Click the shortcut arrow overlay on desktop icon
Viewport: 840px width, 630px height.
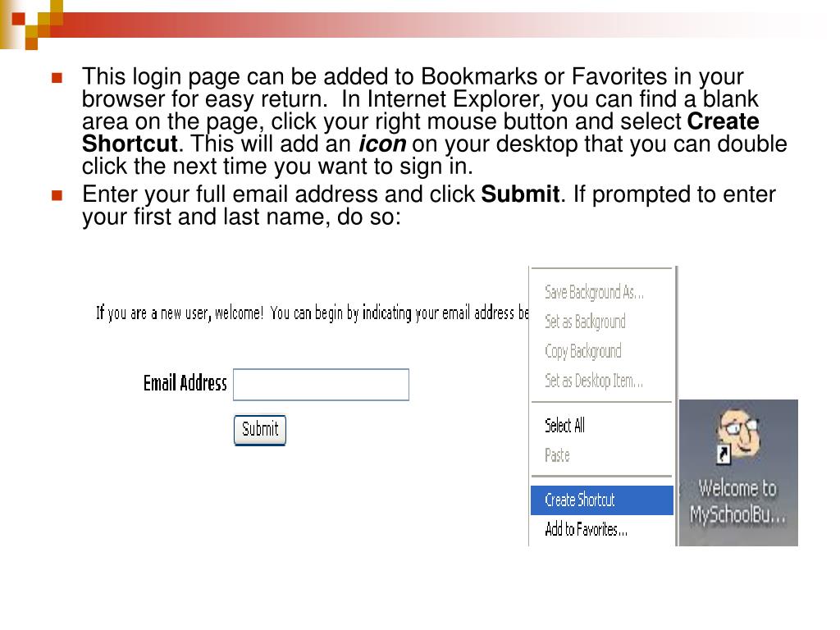(x=723, y=455)
